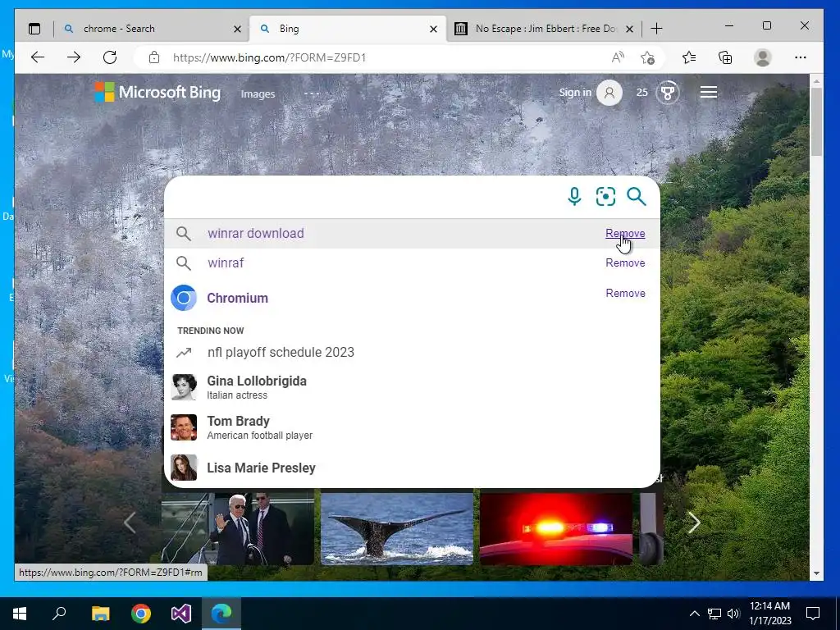Image resolution: width=840 pixels, height=630 pixels.
Task: Open the Edge profile avatar
Action: [762, 57]
